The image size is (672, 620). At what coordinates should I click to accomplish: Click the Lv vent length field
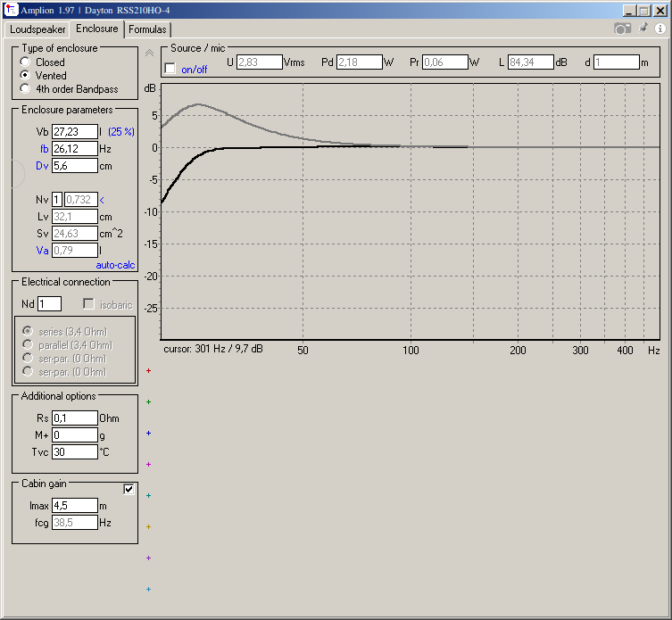75,217
